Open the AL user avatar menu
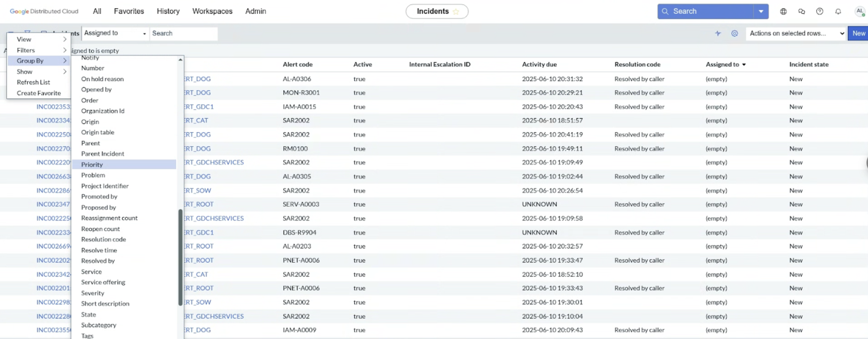This screenshot has width=868, height=339. click(x=860, y=11)
